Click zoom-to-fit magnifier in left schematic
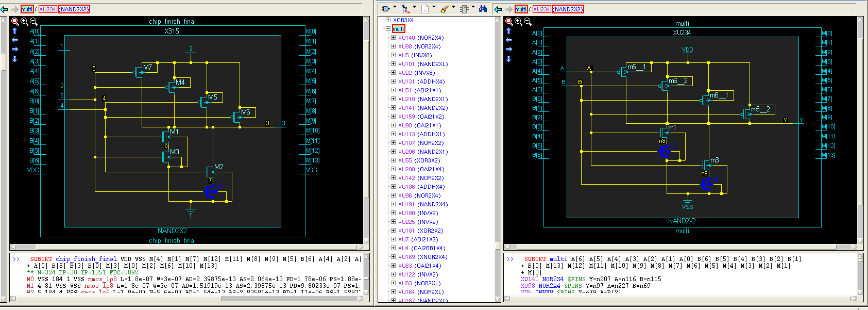The image size is (868, 310). click(x=15, y=22)
